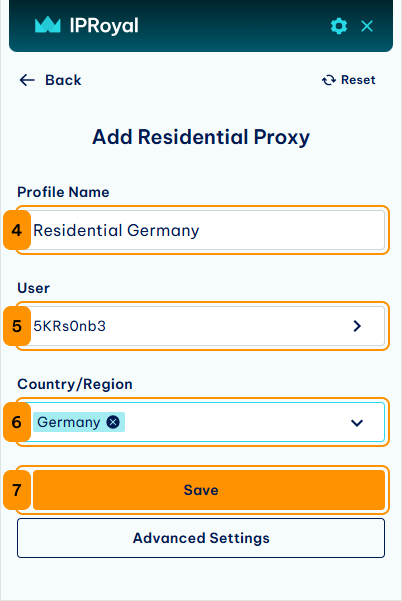Click the IPRoyal crown logo

coord(48,25)
